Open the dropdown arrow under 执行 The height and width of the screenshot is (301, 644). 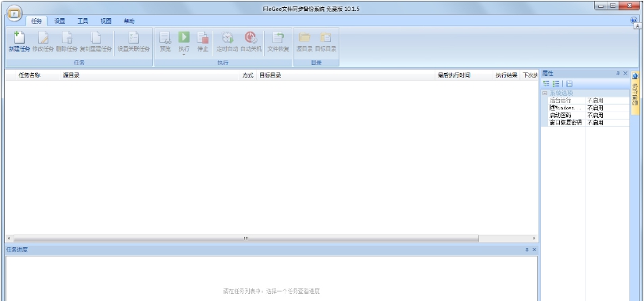click(183, 54)
